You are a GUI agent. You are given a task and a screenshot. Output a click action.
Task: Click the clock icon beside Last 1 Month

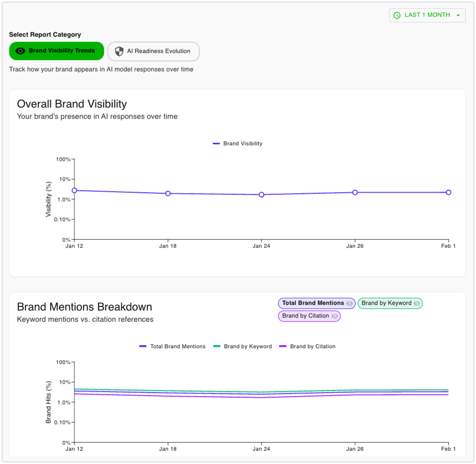[x=397, y=15]
